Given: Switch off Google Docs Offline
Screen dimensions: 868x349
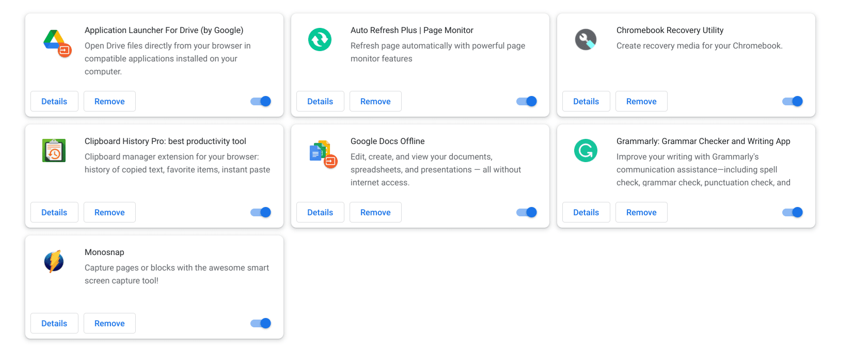Looking at the screenshot, I should pyautogui.click(x=527, y=212).
